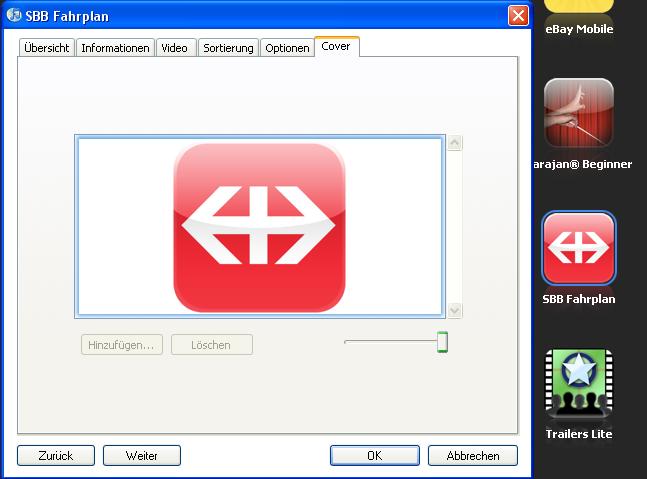
Task: Switch to the Sortierung tab
Action: click(x=228, y=48)
